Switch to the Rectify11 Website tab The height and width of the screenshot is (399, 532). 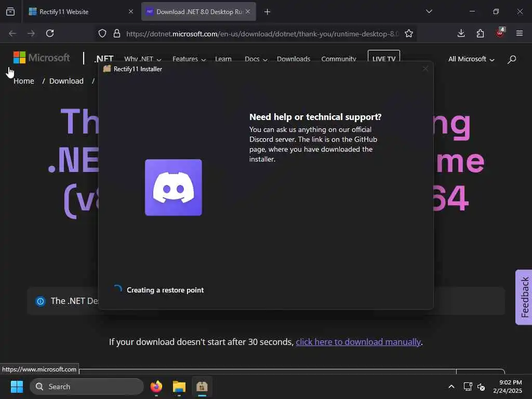81,12
